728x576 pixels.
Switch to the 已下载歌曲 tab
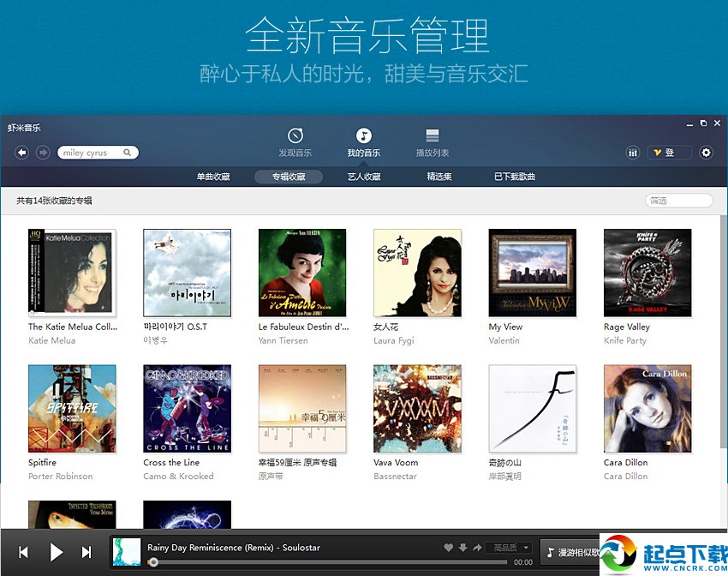[x=515, y=177]
